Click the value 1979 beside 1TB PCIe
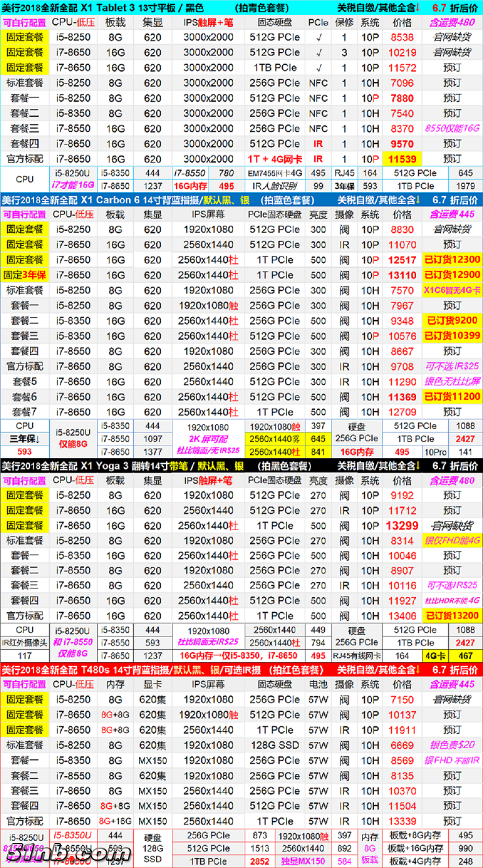This screenshot has height=868, width=483. (x=465, y=186)
